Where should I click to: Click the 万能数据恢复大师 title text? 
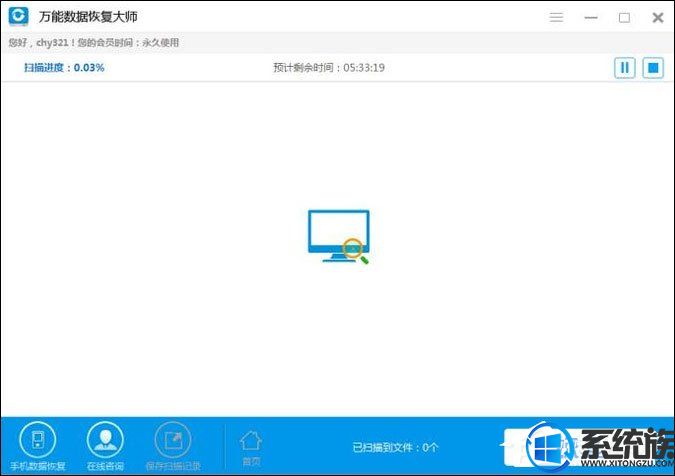coord(88,17)
